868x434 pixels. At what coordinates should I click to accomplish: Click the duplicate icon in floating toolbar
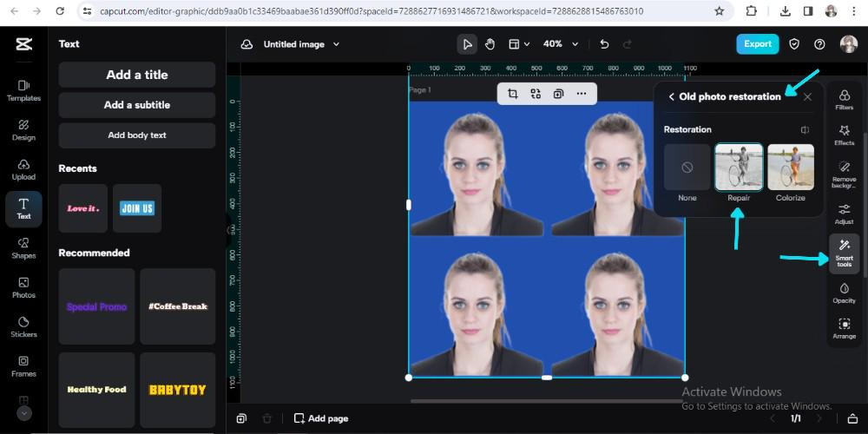tap(558, 94)
